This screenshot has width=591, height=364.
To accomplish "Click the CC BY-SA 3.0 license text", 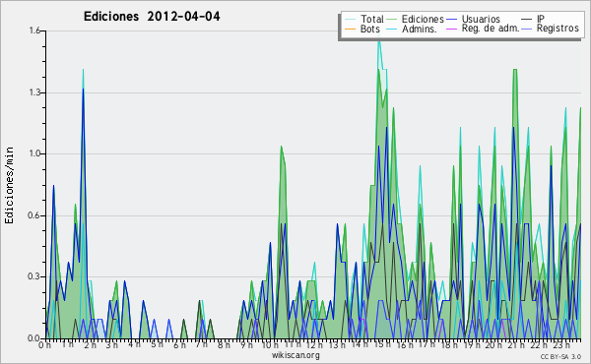I will pyautogui.click(x=560, y=356).
